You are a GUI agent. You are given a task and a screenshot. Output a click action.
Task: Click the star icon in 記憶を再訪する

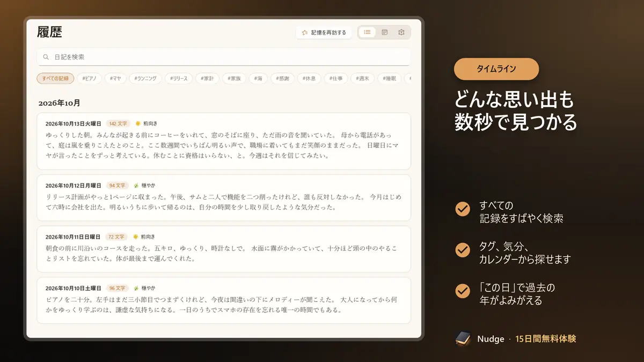[305, 32]
